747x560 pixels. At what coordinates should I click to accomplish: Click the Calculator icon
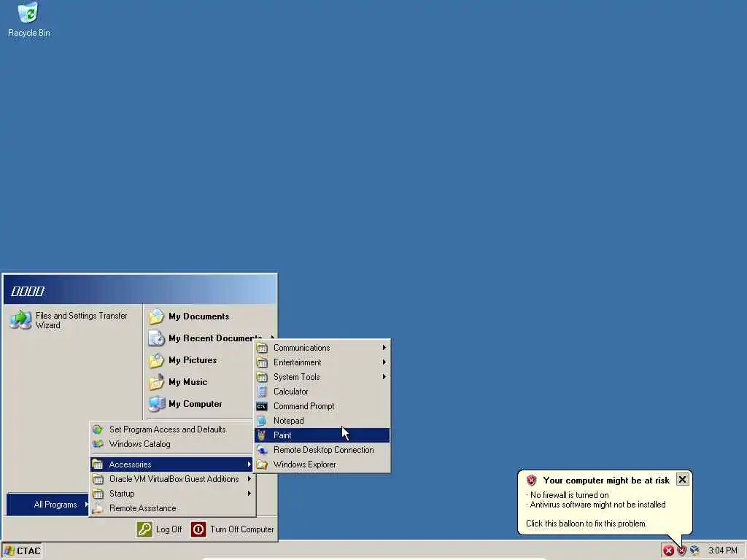262,392
